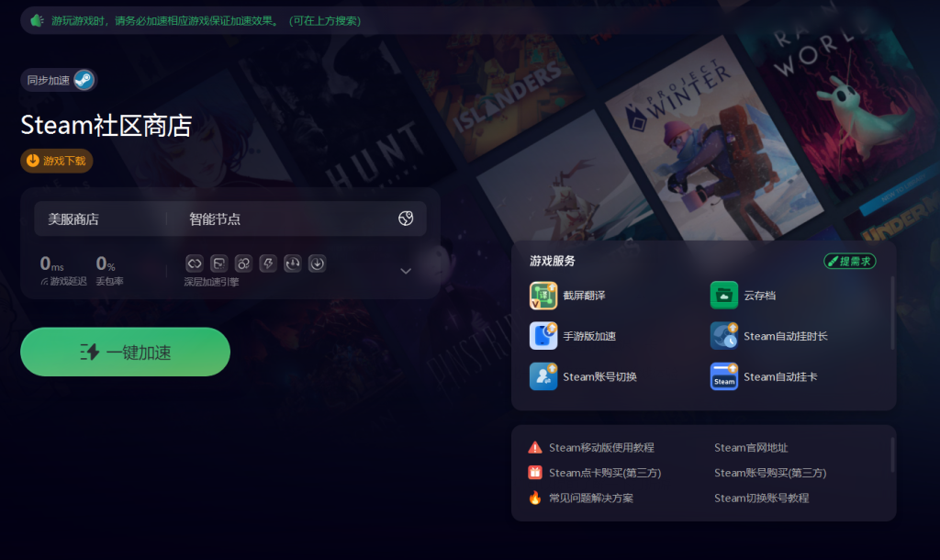Toggle the first link-shaped engine icon
Image resolution: width=940 pixels, height=560 pixels.
point(194,263)
